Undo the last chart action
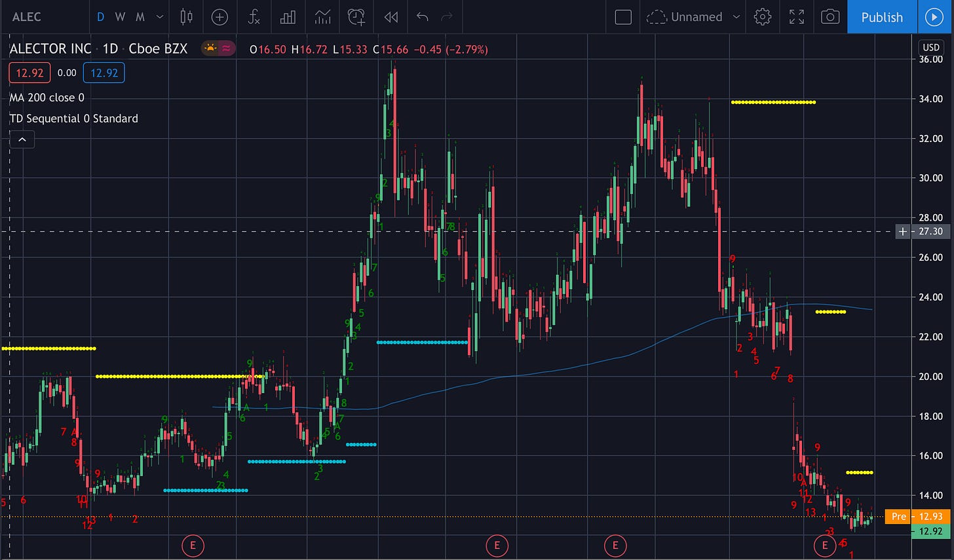The image size is (954, 560). 423,17
